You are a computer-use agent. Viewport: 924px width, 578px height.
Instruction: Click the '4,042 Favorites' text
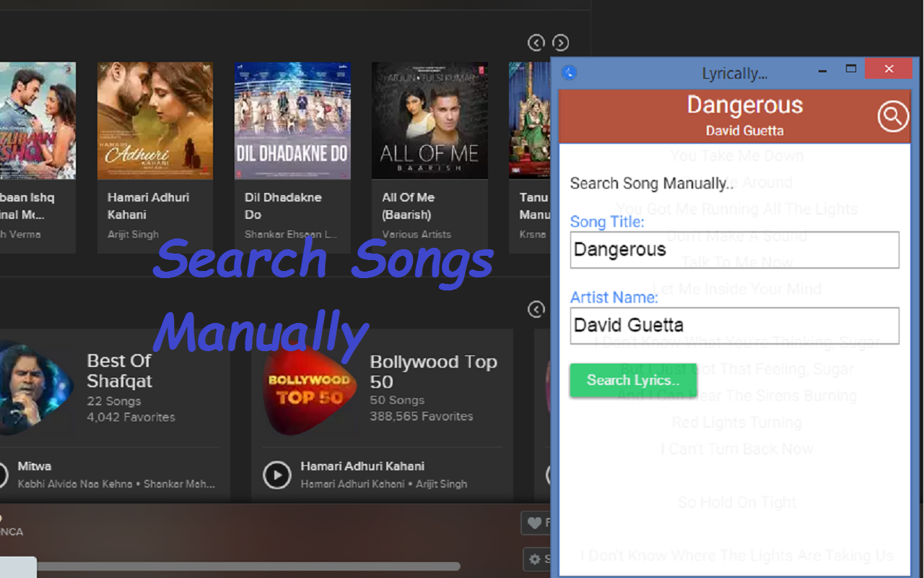(x=131, y=417)
